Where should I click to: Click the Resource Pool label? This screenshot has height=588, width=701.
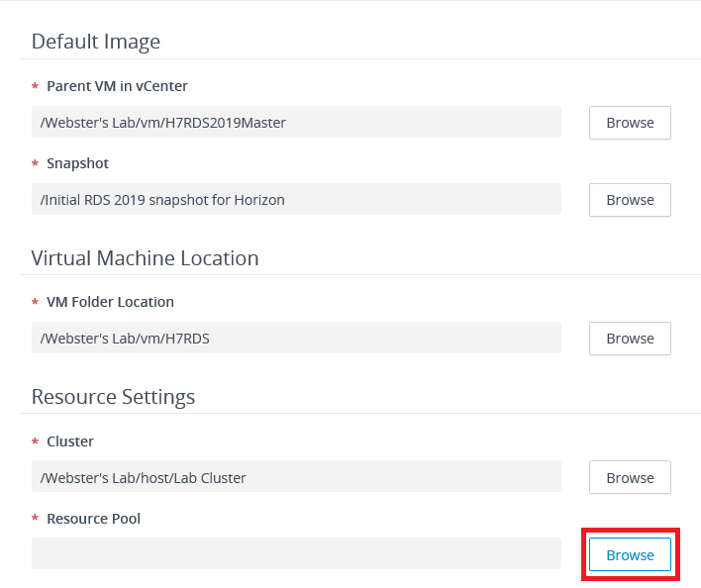[x=94, y=518]
